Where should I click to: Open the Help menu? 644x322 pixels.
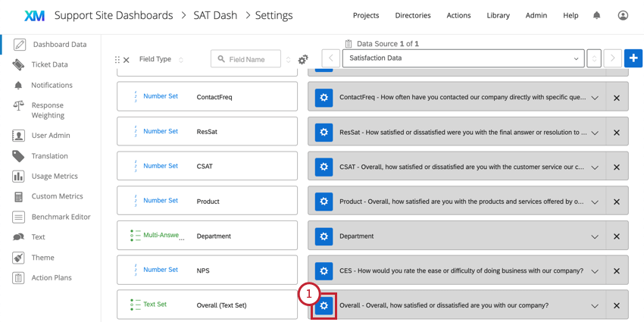(x=571, y=16)
